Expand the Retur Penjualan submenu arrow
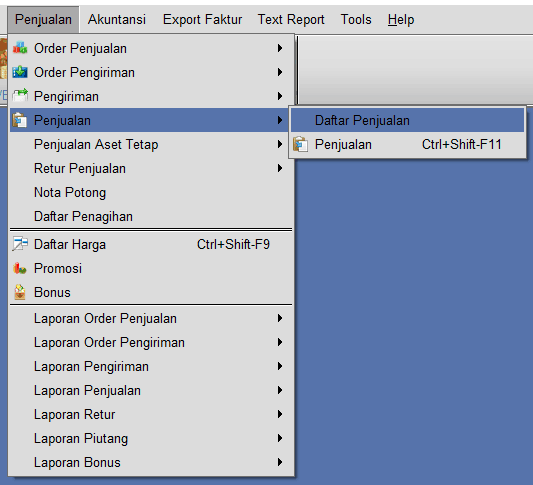533x485 pixels. click(280, 168)
